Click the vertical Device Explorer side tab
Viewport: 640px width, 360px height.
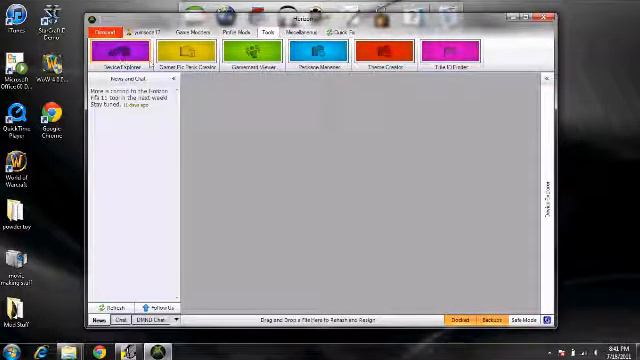pyautogui.click(x=547, y=199)
